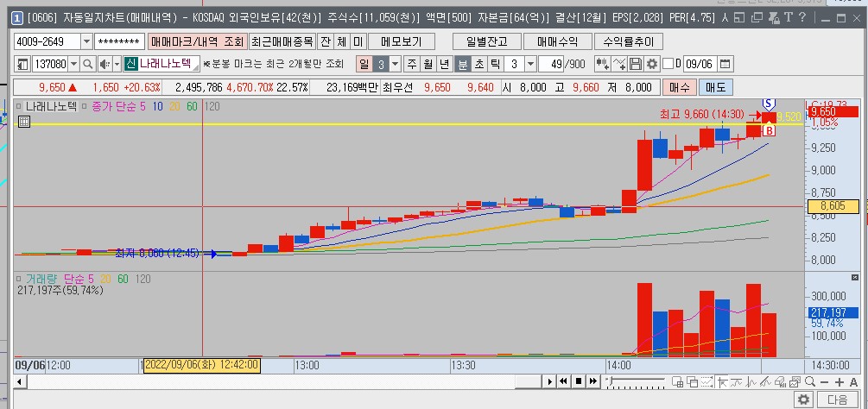Open the 일별잔고 daily balance
Image resolution: width=868 pixels, height=409 pixels.
point(486,41)
